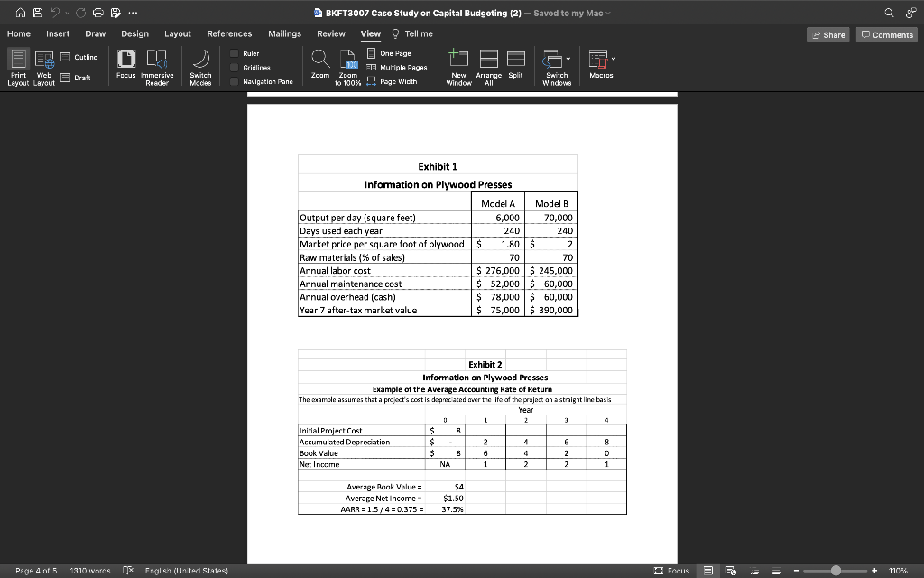Switch to Outline view

[79, 57]
